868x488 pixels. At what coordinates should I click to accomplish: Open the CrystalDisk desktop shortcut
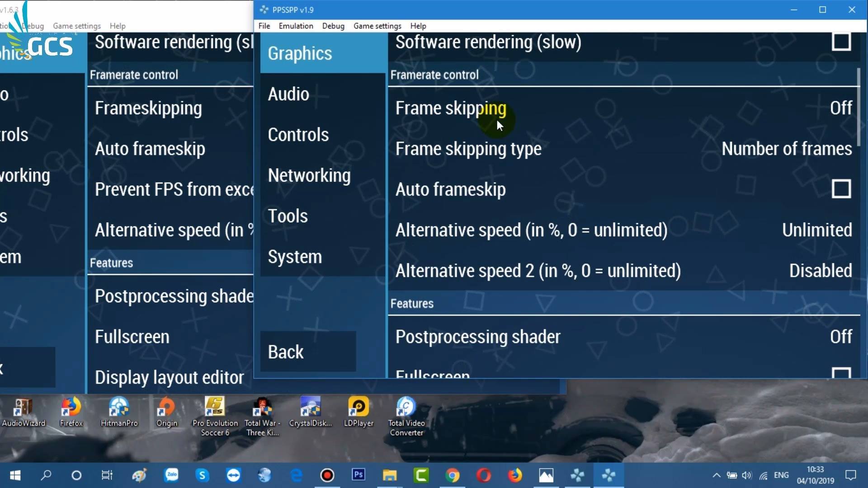(x=310, y=412)
